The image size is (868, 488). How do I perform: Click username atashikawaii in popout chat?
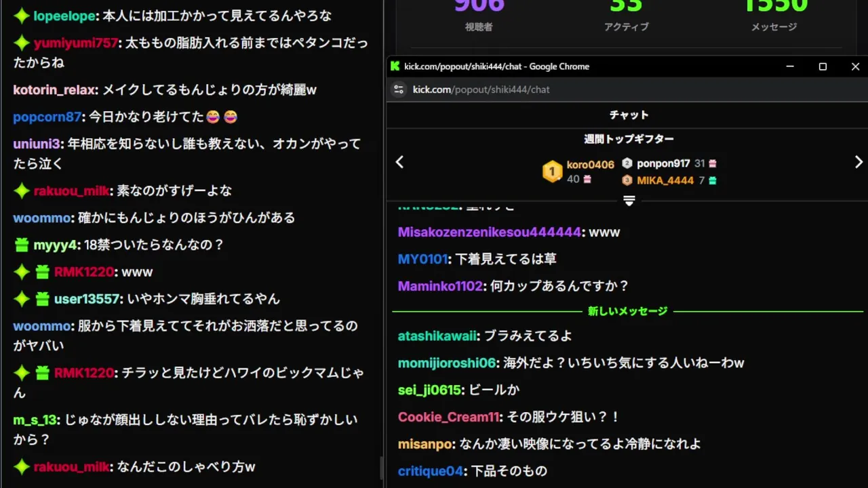(x=438, y=335)
